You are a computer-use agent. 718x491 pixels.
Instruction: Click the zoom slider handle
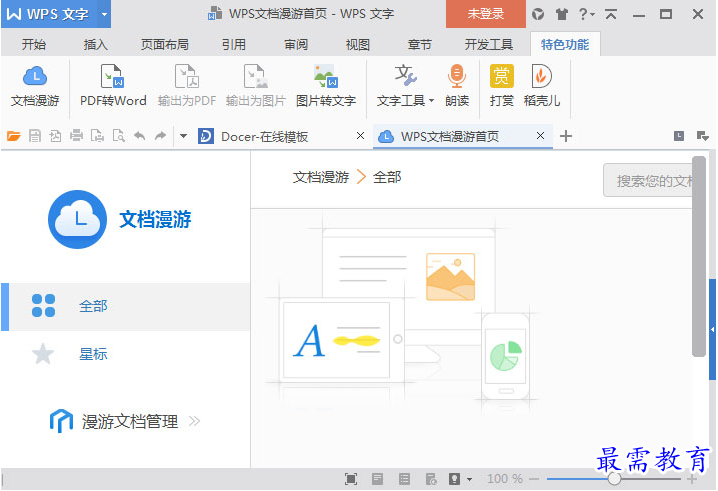(x=614, y=479)
